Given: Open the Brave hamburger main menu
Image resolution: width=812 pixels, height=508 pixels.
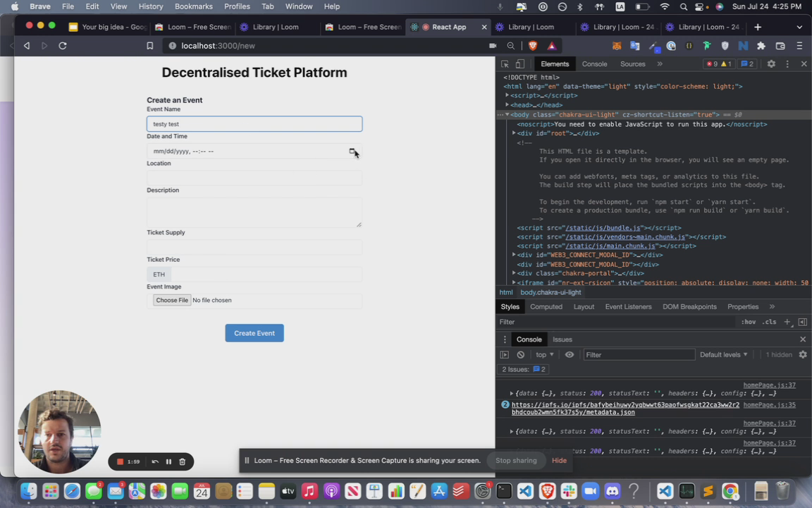Looking at the screenshot, I should [799, 46].
